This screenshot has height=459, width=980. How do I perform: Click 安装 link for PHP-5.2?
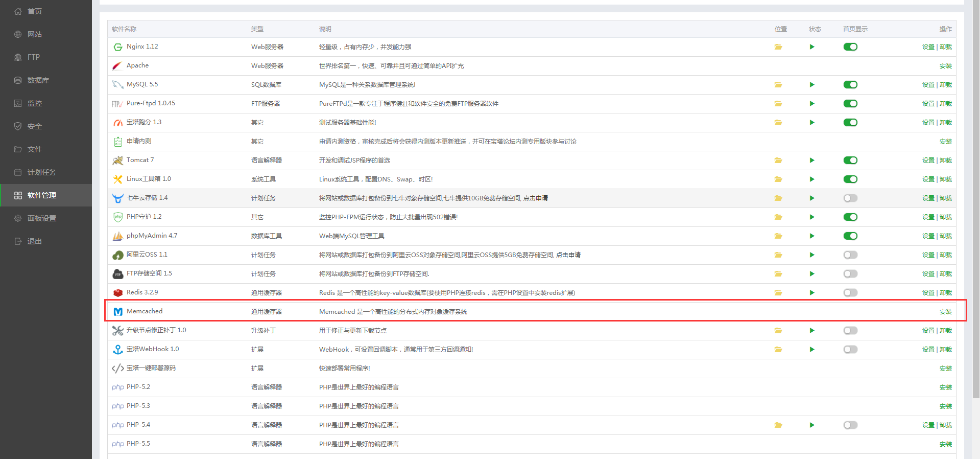point(945,387)
